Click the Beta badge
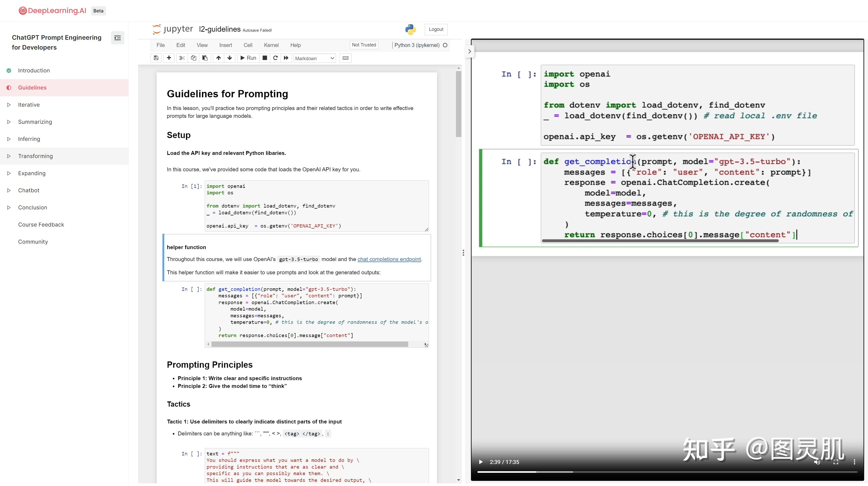The image size is (868, 486). point(98,11)
